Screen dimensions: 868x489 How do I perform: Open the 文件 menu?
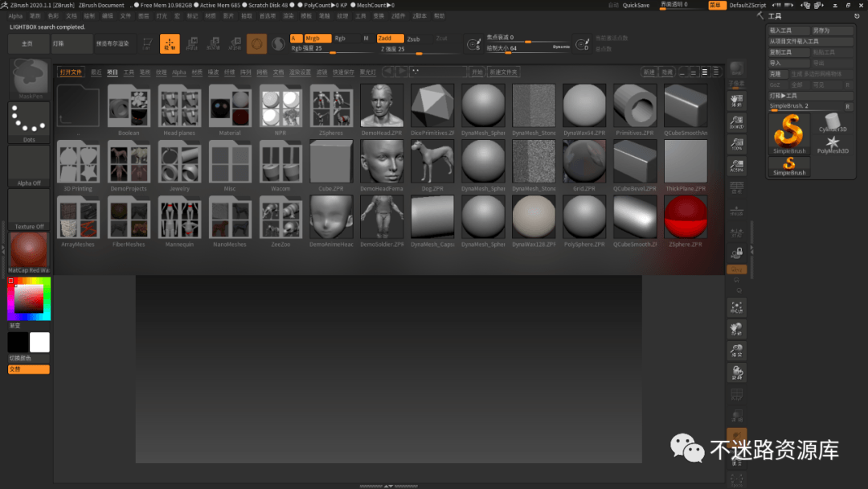[x=125, y=16]
